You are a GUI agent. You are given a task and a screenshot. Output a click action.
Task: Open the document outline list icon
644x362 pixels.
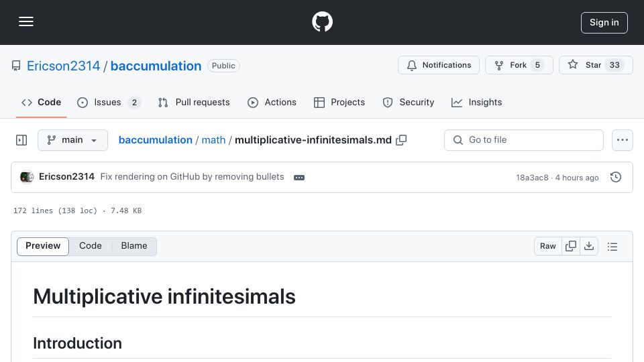point(612,246)
